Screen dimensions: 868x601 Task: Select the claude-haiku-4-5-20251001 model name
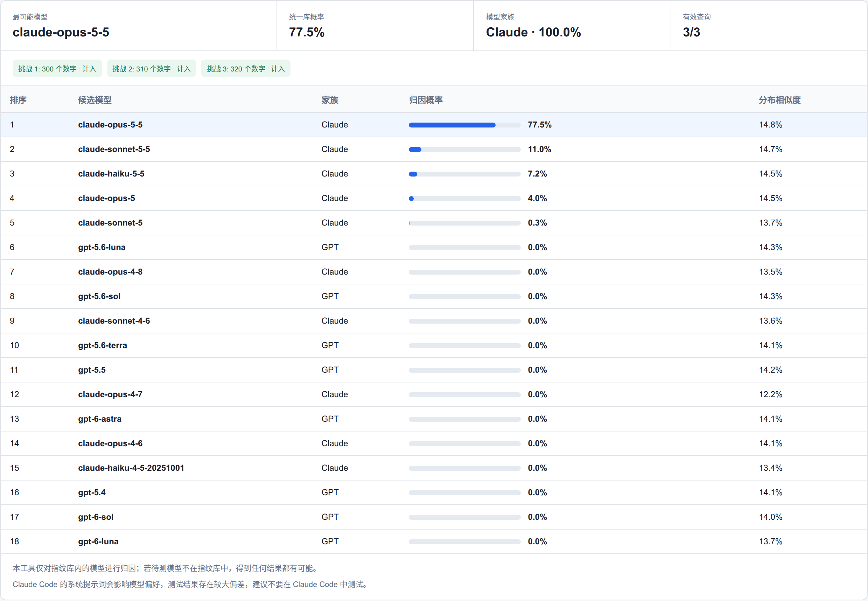pyautogui.click(x=131, y=468)
